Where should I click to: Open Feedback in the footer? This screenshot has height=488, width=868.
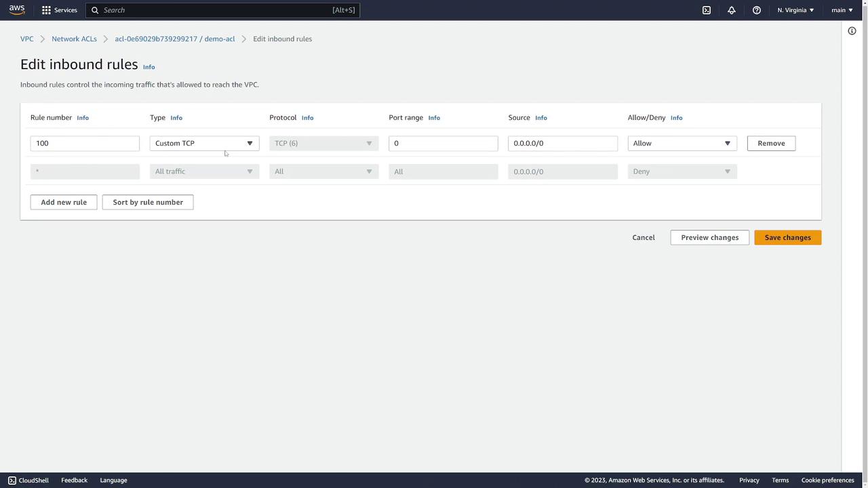[74, 480]
